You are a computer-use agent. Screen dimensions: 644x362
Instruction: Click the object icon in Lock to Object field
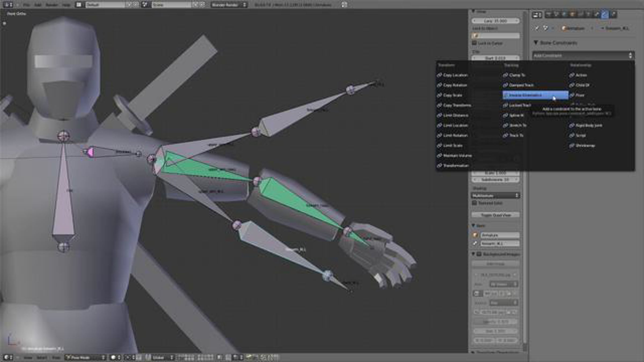[475, 36]
